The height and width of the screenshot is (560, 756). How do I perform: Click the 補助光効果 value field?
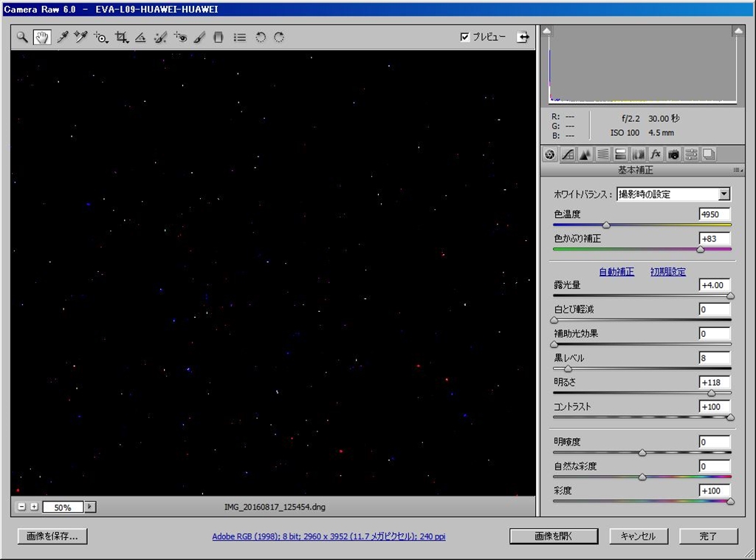[715, 333]
